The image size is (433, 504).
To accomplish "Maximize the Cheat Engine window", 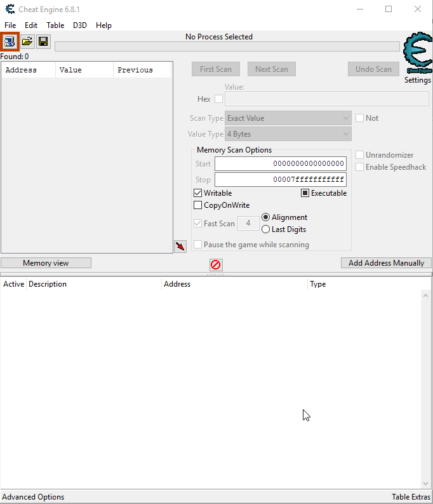I will click(389, 9).
